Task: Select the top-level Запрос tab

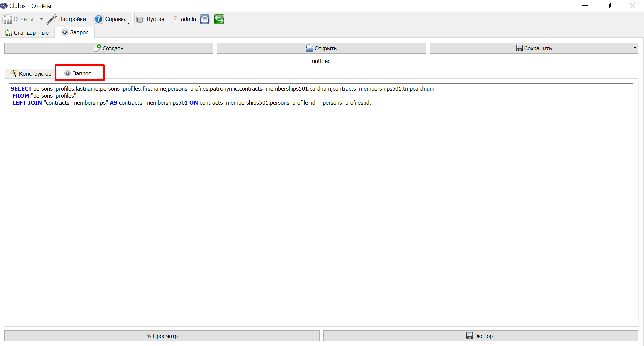Action: (75, 32)
